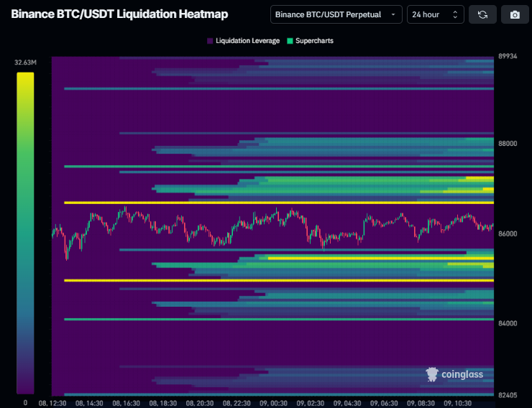This screenshot has height=408, width=532.
Task: Click the 82405 price axis label
Action: [508, 395]
